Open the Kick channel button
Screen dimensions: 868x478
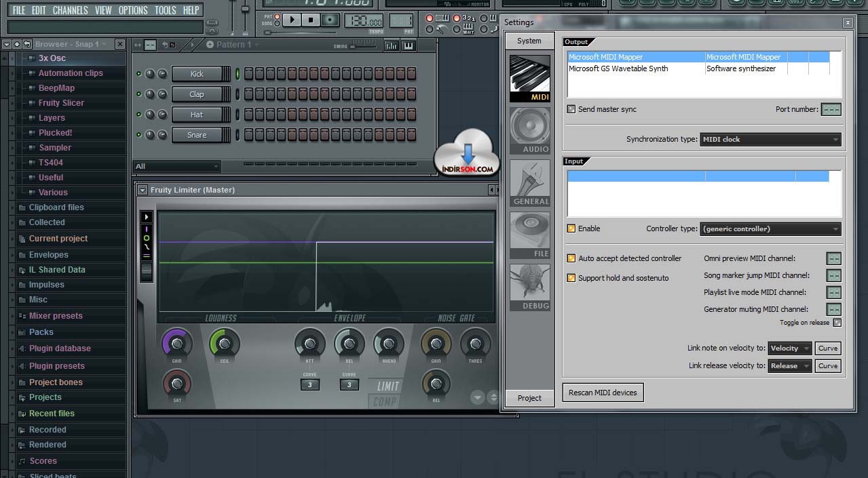[x=197, y=74]
